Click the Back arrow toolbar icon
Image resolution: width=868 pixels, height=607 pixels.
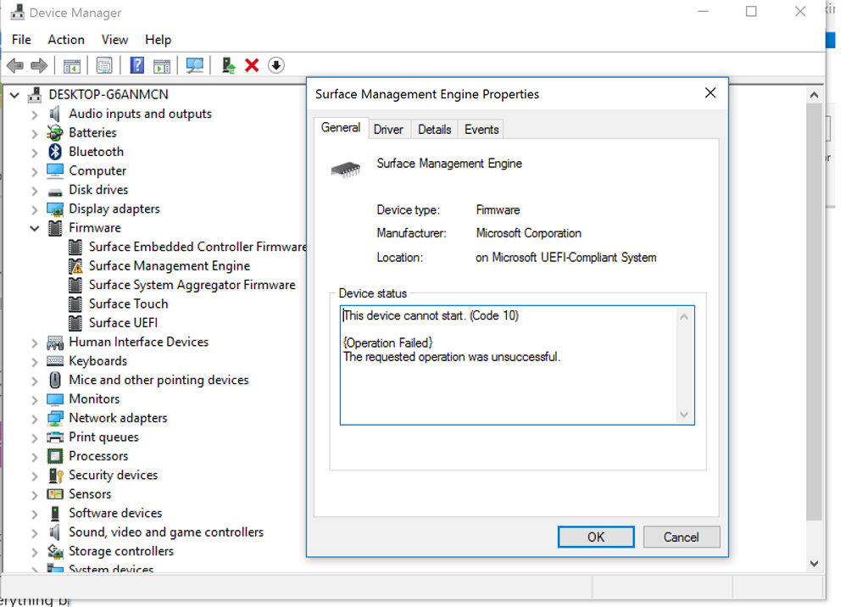pyautogui.click(x=15, y=66)
